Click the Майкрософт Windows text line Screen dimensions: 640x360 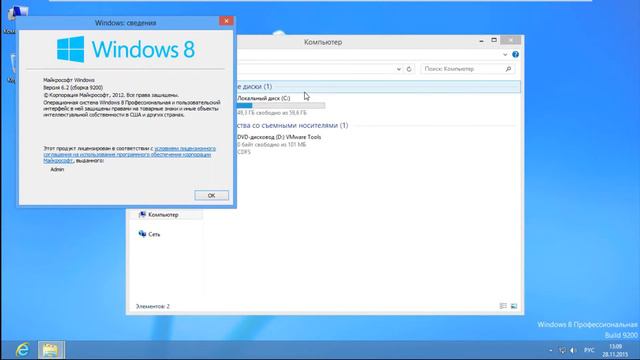click(x=69, y=80)
